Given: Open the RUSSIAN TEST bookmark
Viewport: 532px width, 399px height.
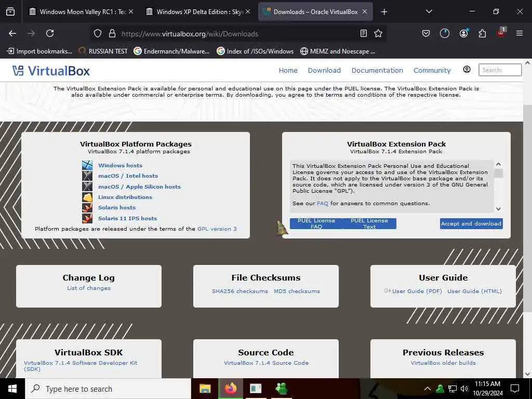Looking at the screenshot, I should (103, 51).
